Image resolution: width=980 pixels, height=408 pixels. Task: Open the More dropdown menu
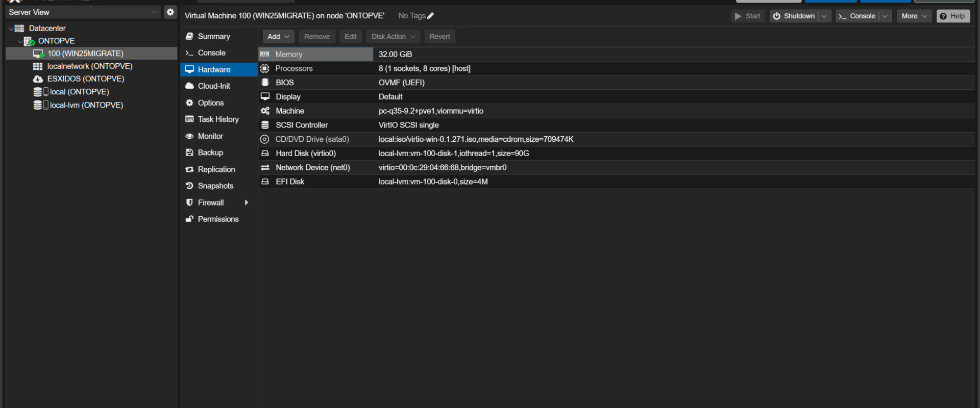914,16
